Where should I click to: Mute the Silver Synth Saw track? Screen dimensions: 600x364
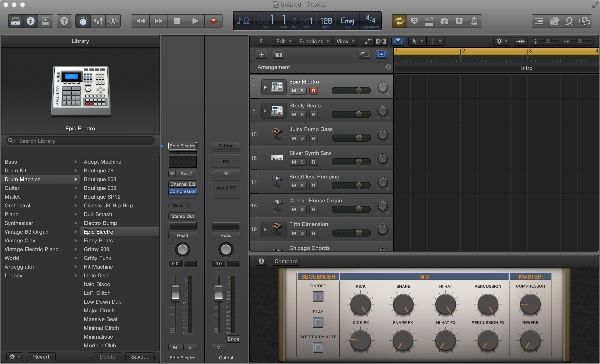pyautogui.click(x=294, y=162)
